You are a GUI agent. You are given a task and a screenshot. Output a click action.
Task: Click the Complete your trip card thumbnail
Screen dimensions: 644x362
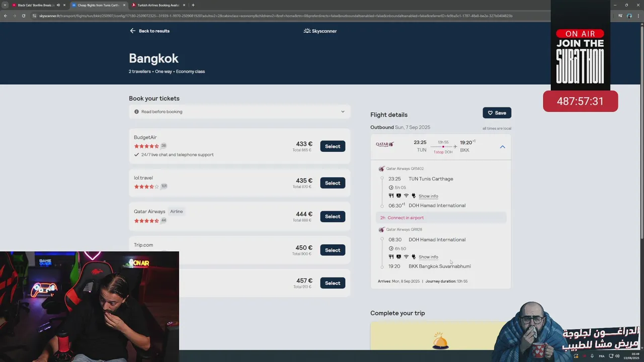pyautogui.click(x=440, y=336)
